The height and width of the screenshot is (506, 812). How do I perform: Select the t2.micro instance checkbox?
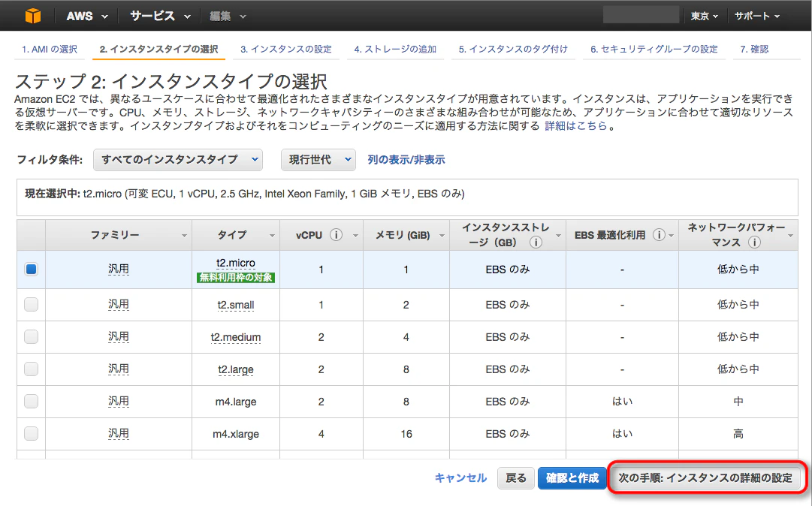click(x=31, y=269)
